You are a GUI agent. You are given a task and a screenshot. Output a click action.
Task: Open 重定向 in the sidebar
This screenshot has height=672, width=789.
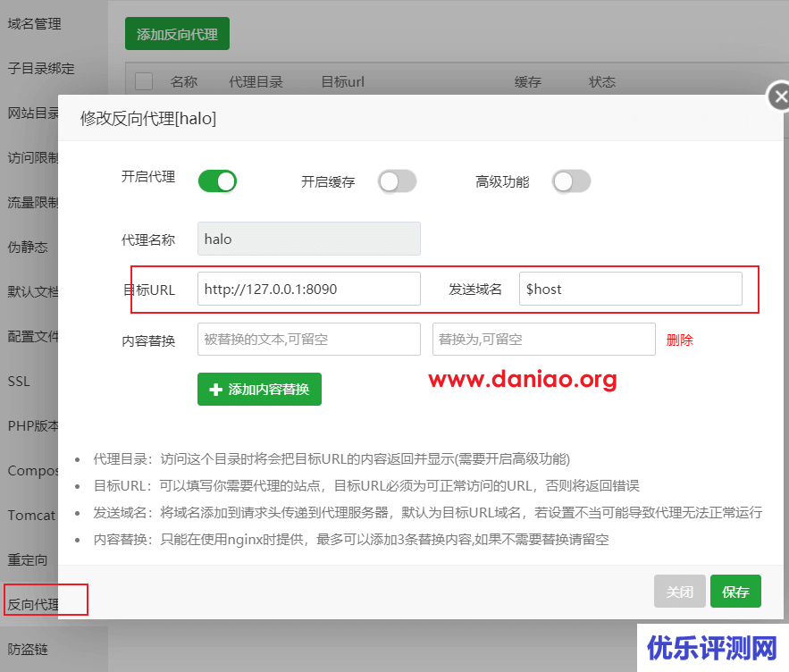coord(28,559)
